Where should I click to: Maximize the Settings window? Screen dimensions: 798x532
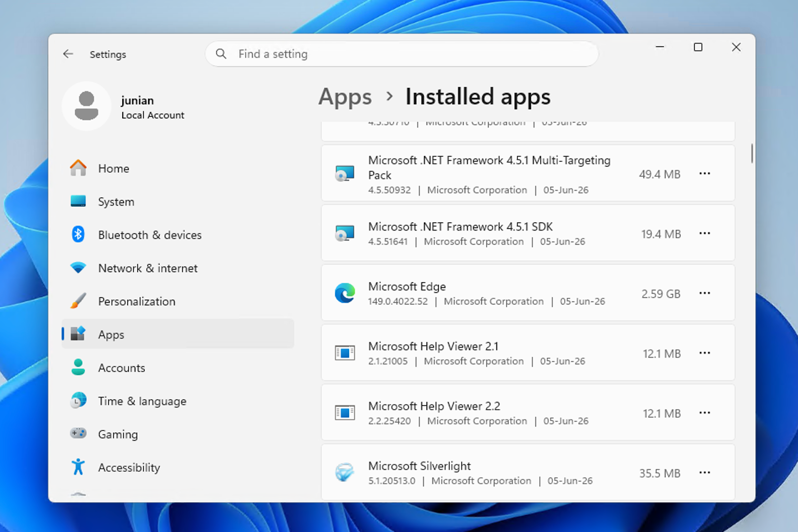click(698, 47)
